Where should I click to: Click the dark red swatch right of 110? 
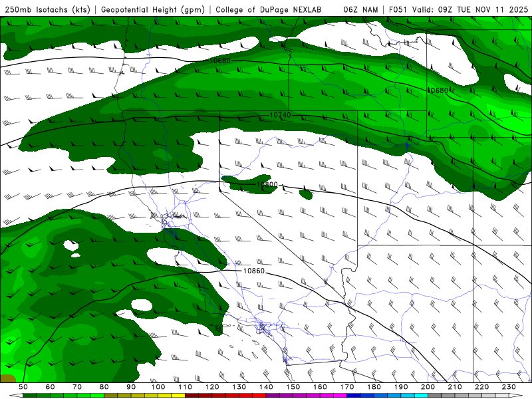coord(192,396)
